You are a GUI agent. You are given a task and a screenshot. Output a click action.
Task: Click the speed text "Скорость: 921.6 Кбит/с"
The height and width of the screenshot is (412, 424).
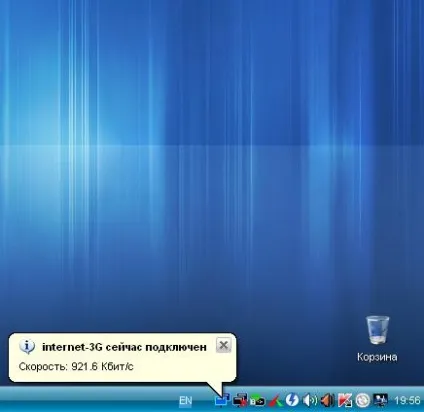coord(76,366)
